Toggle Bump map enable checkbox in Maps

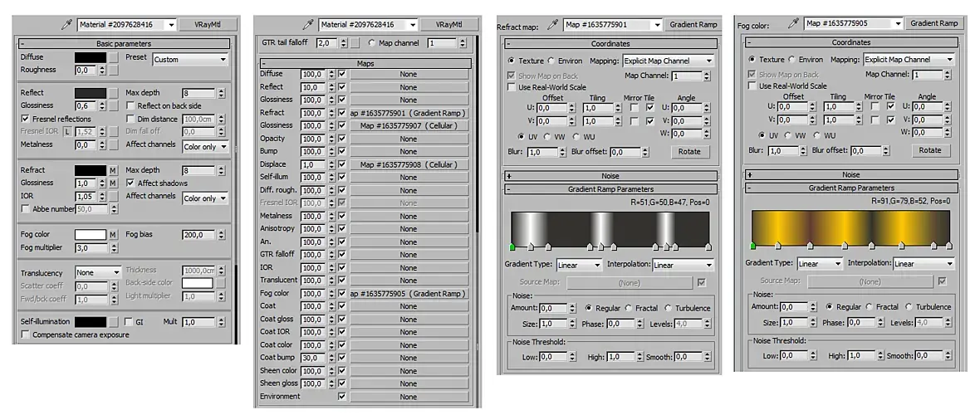(x=342, y=151)
